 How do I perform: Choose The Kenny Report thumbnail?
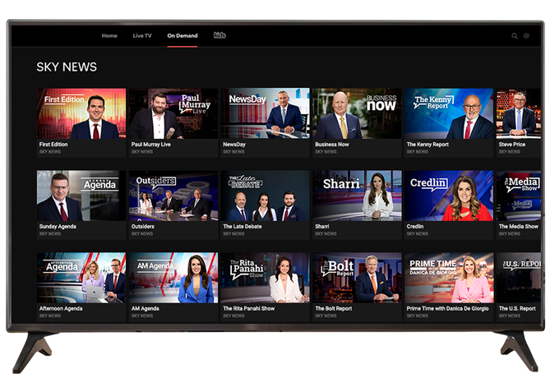448,114
